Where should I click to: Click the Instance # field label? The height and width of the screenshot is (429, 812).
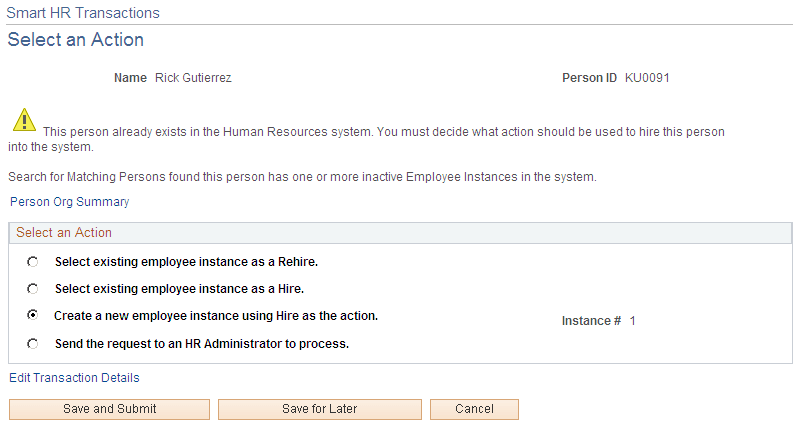click(591, 321)
